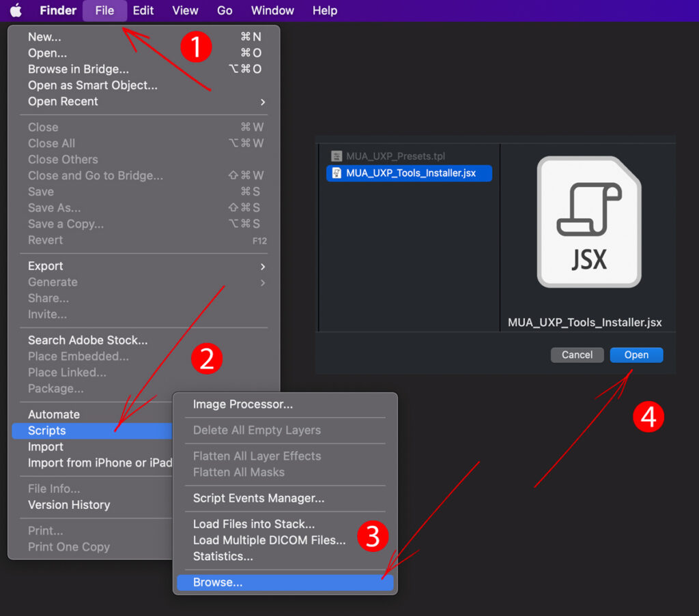Viewport: 699px width, 616px height.
Task: Click Place Embedded... menu item
Action: point(144,356)
